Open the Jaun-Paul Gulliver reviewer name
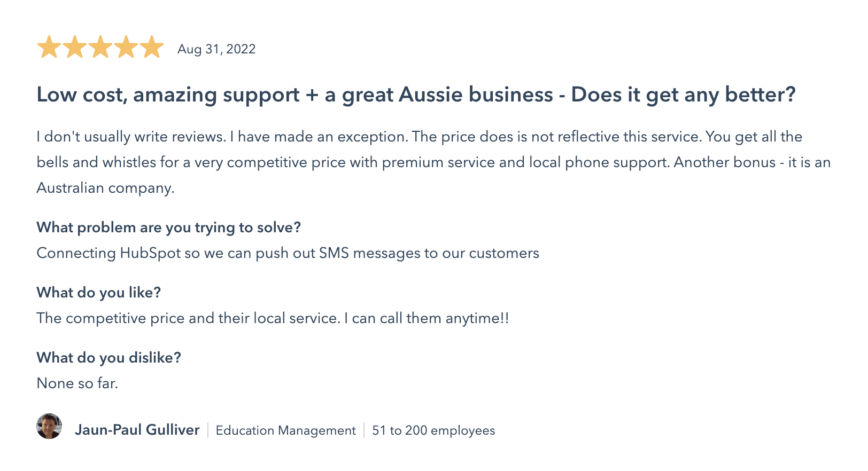The image size is (868, 471). tap(137, 430)
